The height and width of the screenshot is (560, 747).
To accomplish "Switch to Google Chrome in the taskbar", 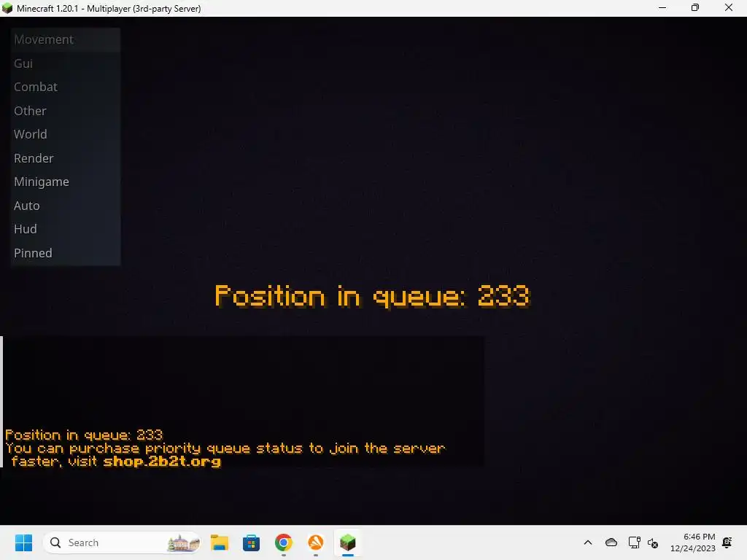I will pyautogui.click(x=284, y=542).
